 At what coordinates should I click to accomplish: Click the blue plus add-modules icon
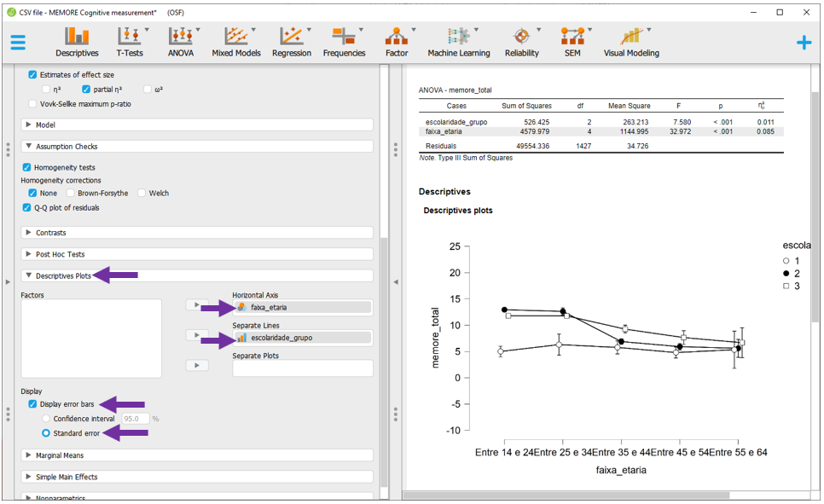point(804,43)
